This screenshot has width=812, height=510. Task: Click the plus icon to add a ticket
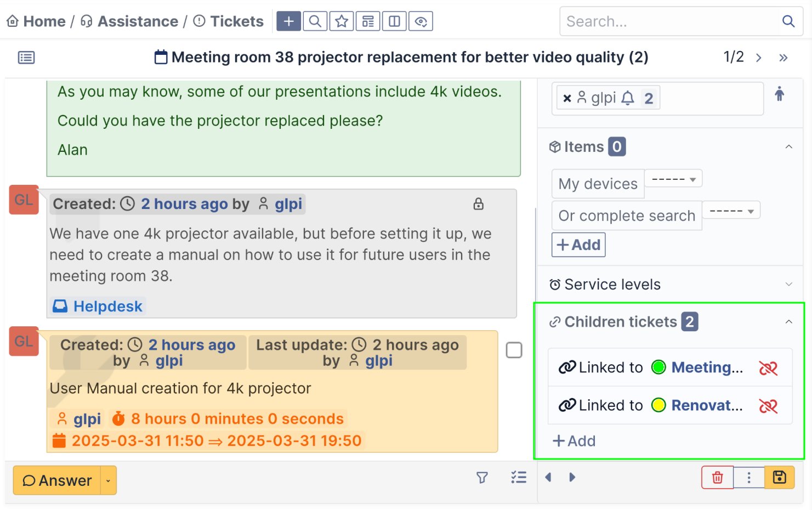(x=288, y=21)
